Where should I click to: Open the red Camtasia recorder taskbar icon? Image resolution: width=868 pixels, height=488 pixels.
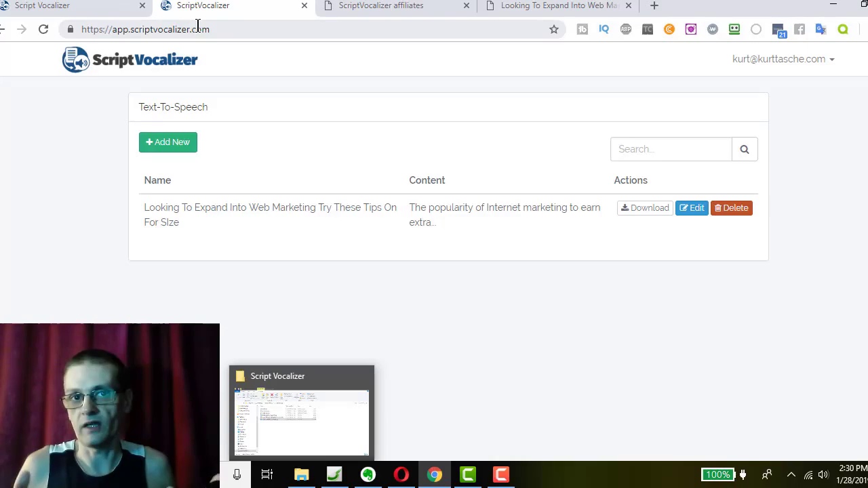pos(501,474)
